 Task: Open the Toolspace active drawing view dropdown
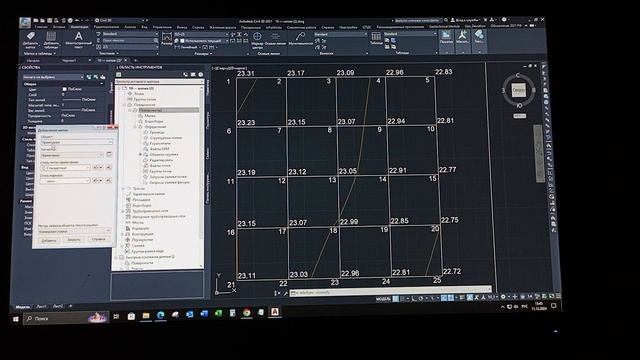159,82
